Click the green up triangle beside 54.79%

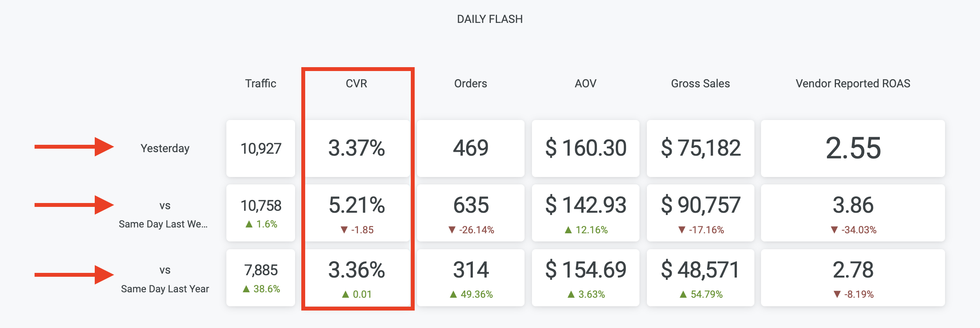click(683, 294)
